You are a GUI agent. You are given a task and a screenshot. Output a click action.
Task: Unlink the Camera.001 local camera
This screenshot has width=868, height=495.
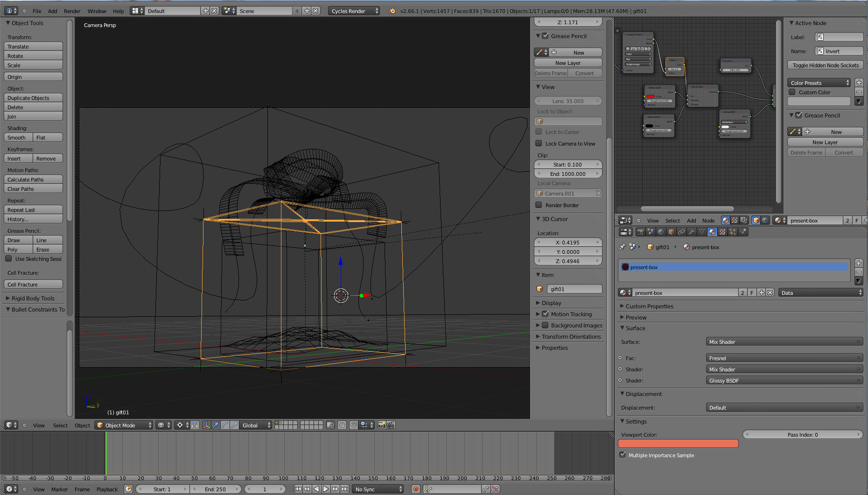tap(598, 193)
